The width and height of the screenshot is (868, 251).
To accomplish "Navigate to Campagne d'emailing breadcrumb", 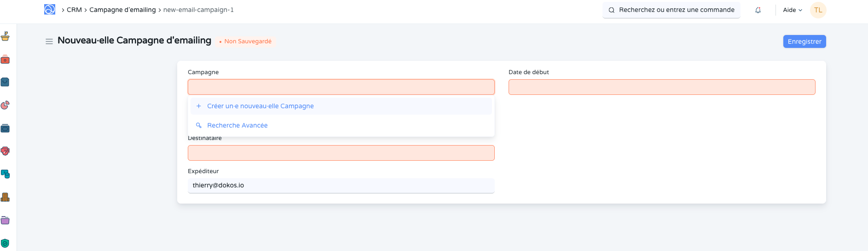I will pos(122,10).
